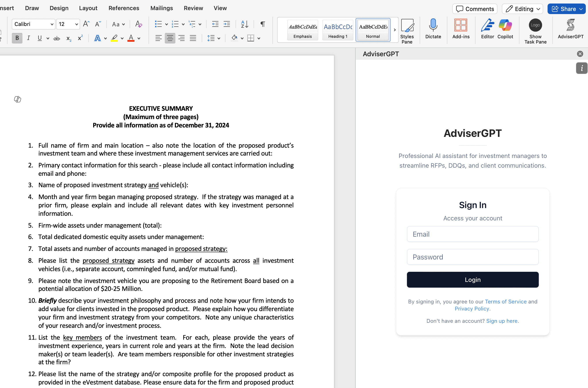The image size is (588, 388).
Task: Open Editing mode dropdown
Action: pyautogui.click(x=523, y=9)
